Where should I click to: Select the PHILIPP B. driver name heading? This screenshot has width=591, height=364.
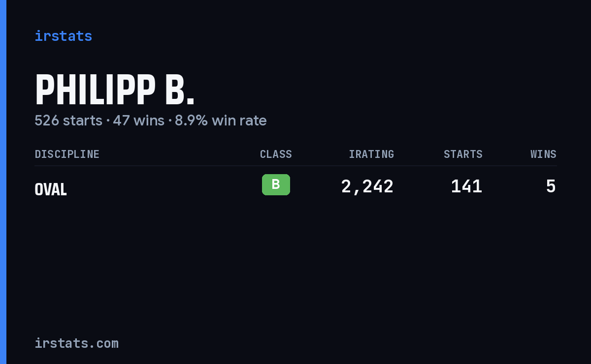tap(115, 91)
